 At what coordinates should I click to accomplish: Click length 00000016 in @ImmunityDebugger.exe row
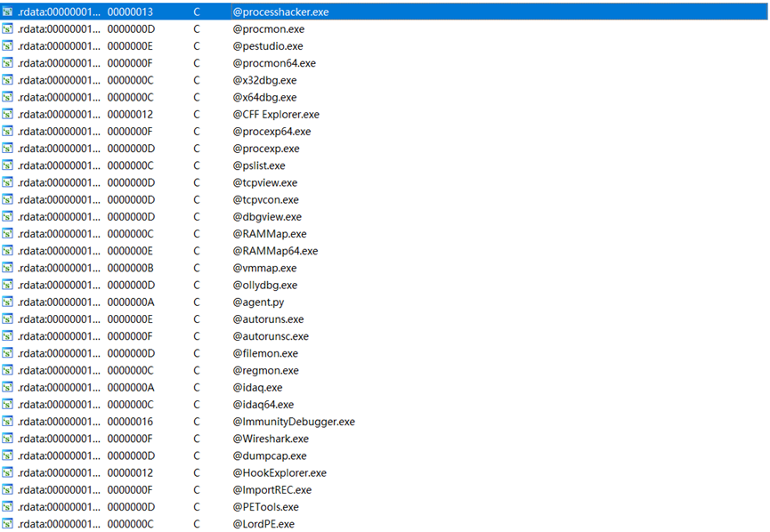click(130, 422)
